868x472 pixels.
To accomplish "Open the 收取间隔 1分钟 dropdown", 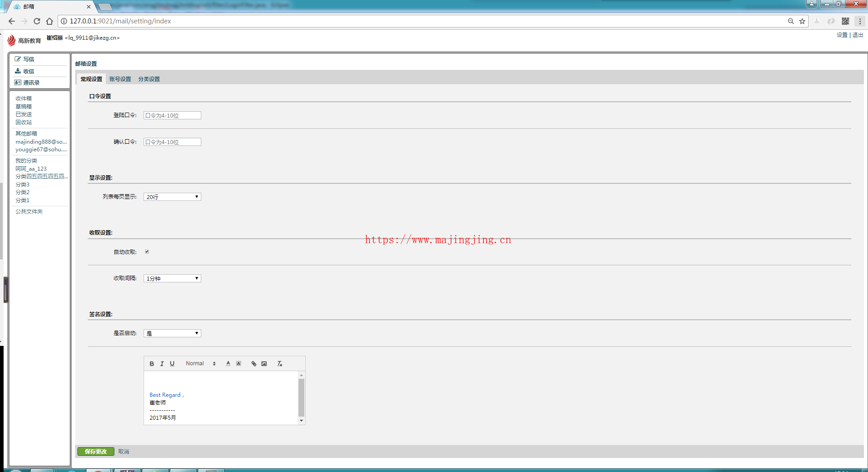I will tap(172, 278).
